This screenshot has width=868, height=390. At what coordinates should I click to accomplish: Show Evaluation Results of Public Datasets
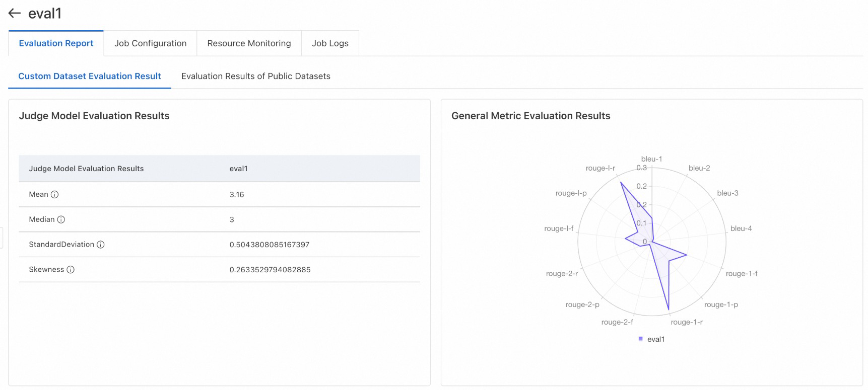[255, 76]
